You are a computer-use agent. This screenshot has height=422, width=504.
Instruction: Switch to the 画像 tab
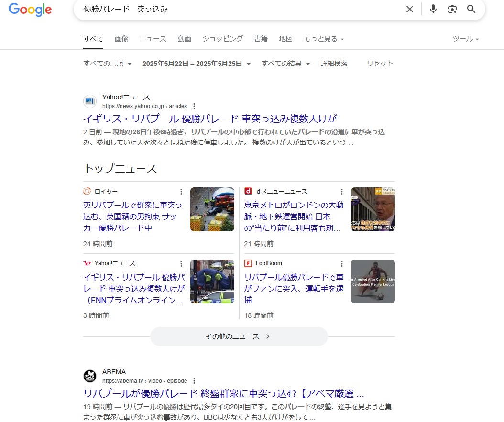(121, 39)
